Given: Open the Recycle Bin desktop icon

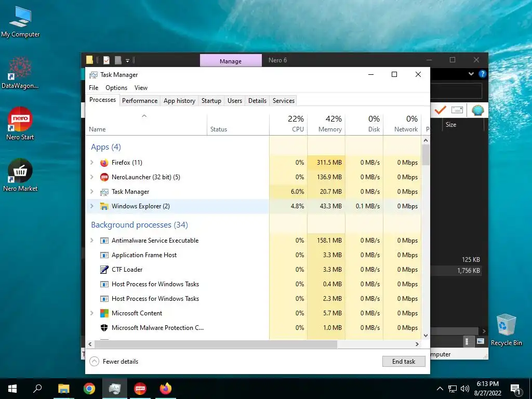Looking at the screenshot, I should pos(506,330).
